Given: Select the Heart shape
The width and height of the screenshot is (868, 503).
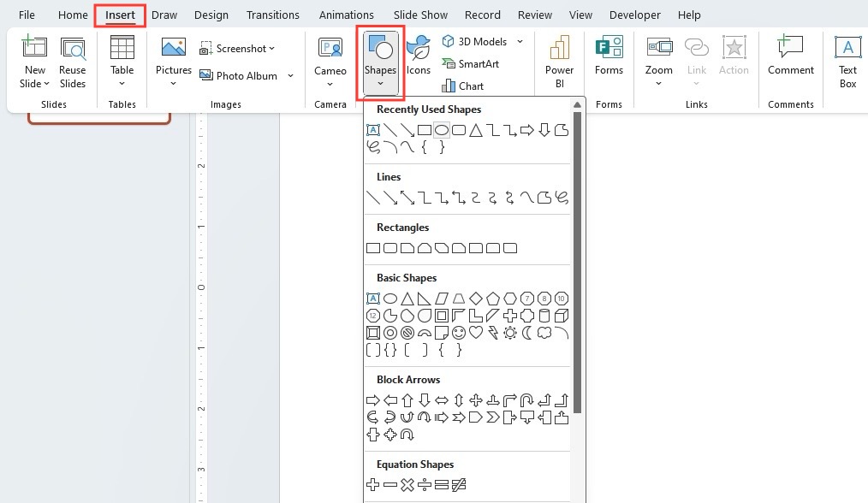Looking at the screenshot, I should pos(476,333).
